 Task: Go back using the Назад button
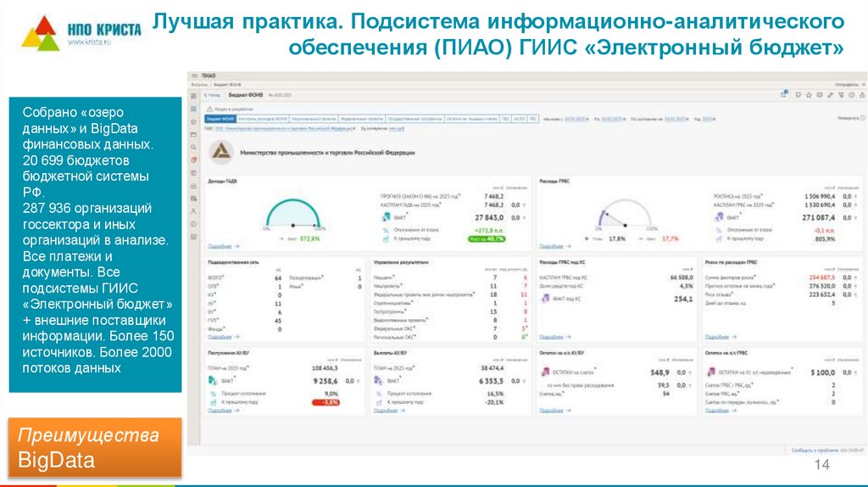coord(212,95)
